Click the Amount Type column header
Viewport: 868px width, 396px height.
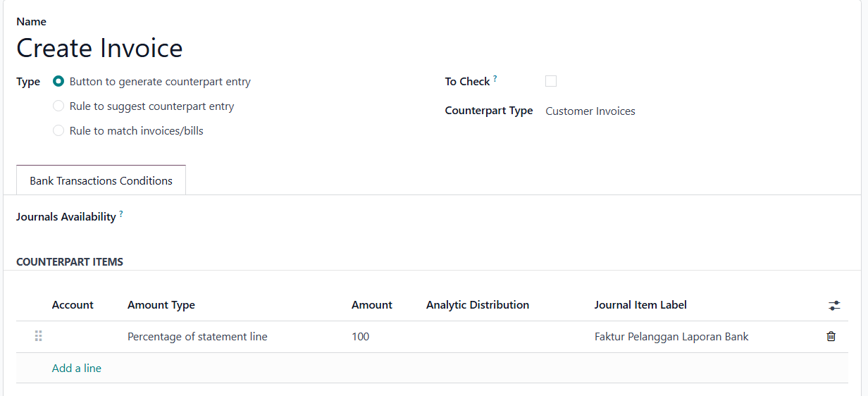(161, 305)
